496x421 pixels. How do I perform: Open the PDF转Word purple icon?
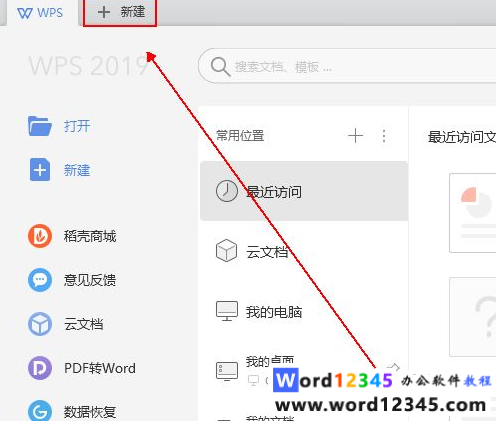40,368
